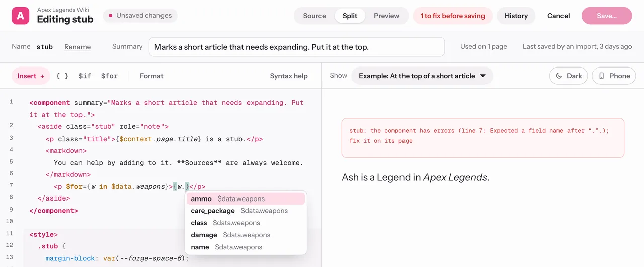Image resolution: width=644 pixels, height=267 pixels.
Task: Open the "1 to fix before saving" notice
Action: pos(453,16)
